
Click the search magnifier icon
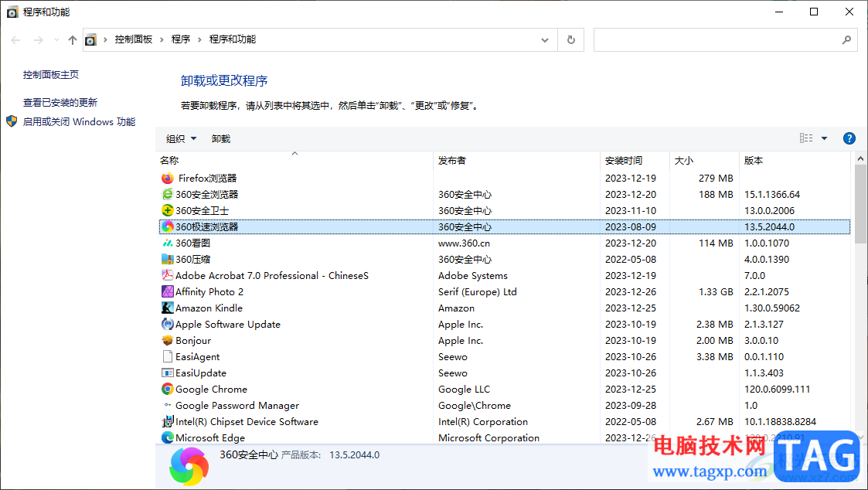846,40
